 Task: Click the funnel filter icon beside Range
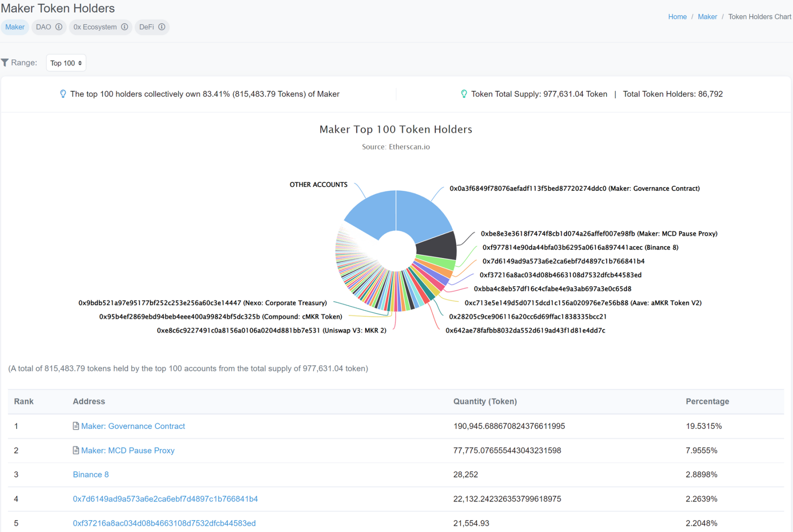(x=5, y=63)
